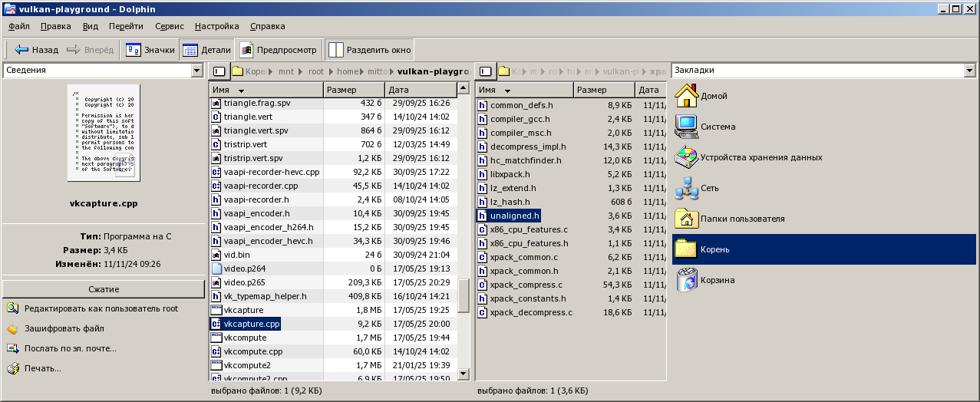Open the Сервис menu
The image size is (980, 402).
pos(169,26)
